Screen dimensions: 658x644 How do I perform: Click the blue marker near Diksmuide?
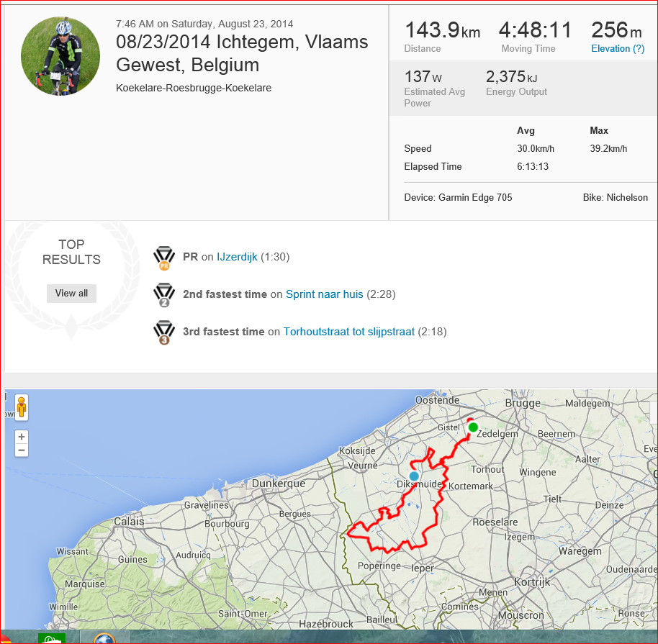[414, 476]
